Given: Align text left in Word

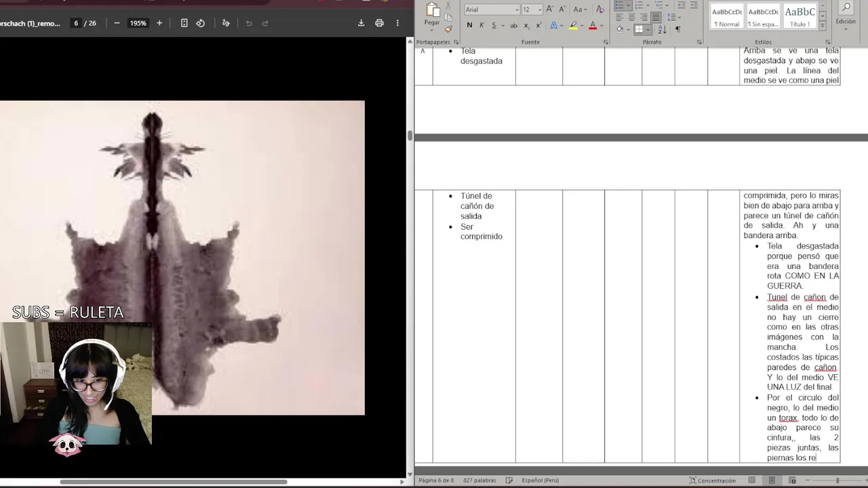Looking at the screenshot, I should coord(619,17).
